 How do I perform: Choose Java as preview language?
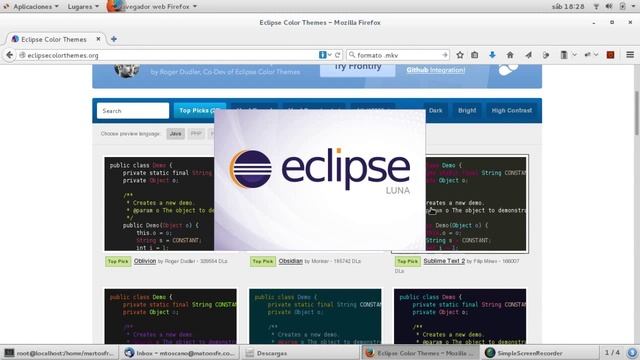[x=176, y=134]
